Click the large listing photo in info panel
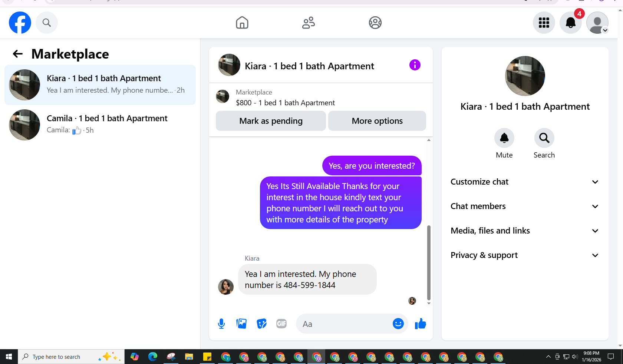 click(x=525, y=76)
